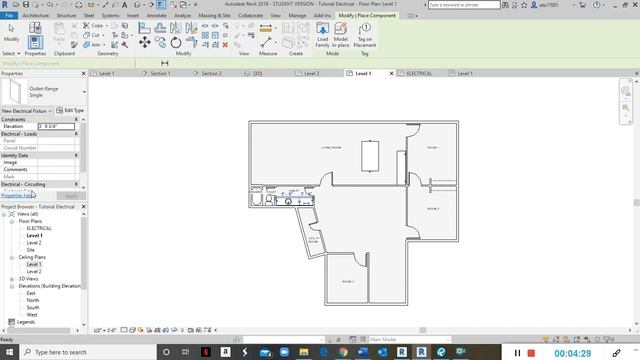This screenshot has height=360, width=640.
Task: Click the Aligned Dimension measure icon
Action: 266,28
